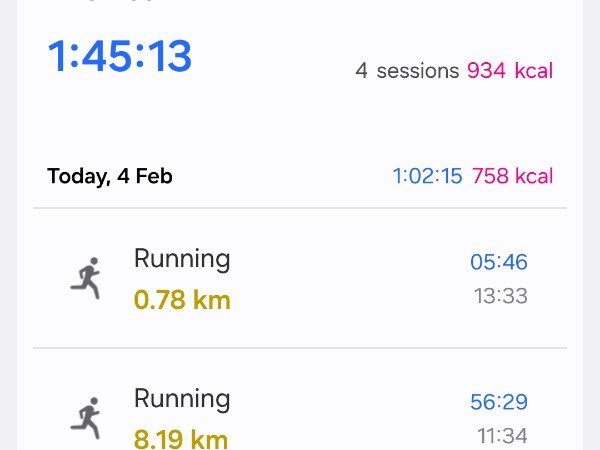Tap today's 1:02:15 duration
The image size is (600, 450).
[427, 177]
